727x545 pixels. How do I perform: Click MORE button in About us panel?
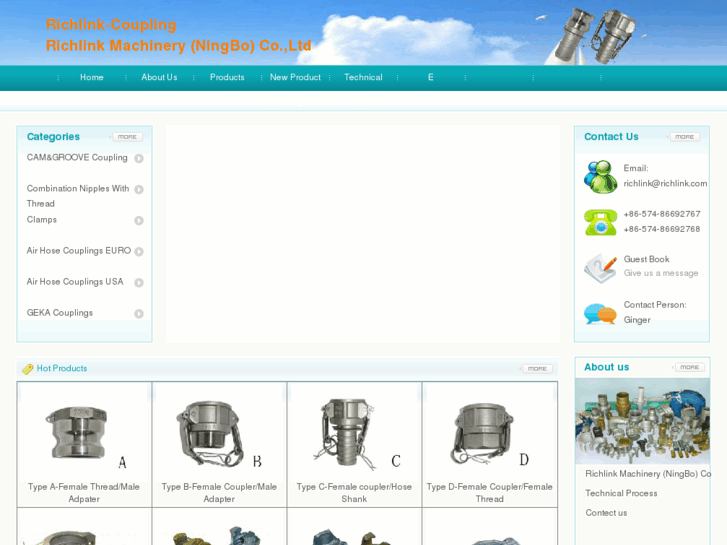(689, 367)
